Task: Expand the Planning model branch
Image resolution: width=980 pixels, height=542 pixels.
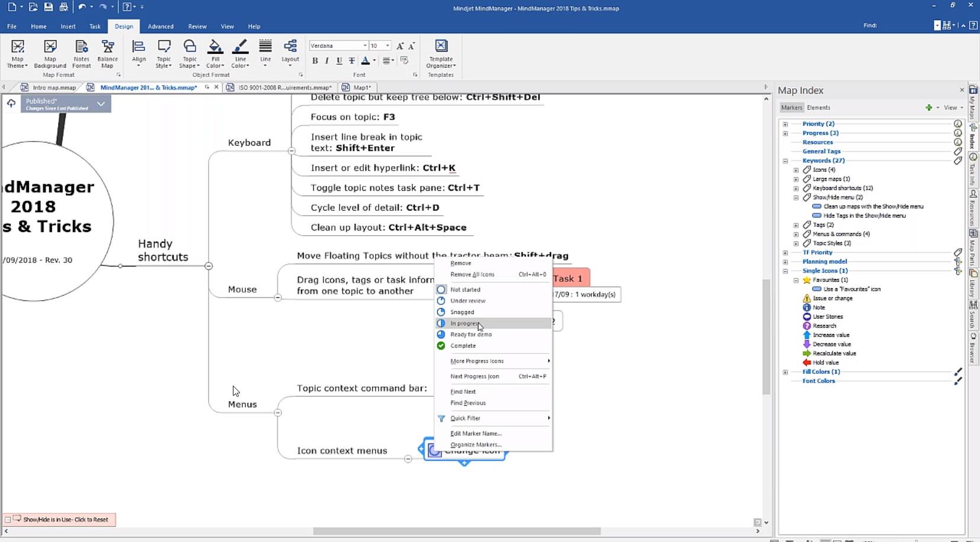Action: 785,261
